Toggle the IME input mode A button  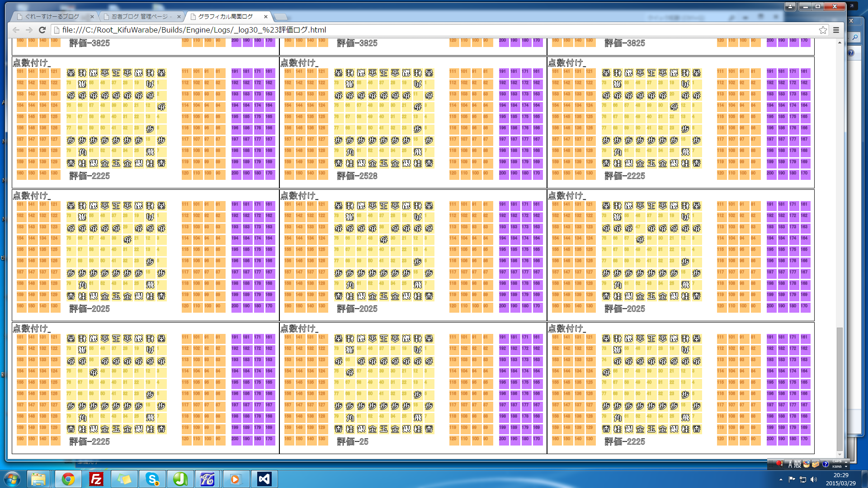pos(790,465)
